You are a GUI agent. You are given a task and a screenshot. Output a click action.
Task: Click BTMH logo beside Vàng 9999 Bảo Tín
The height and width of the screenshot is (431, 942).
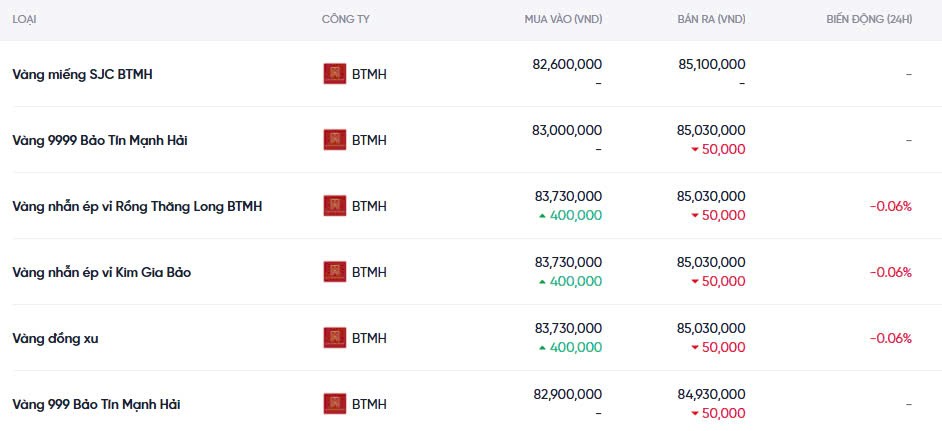(x=335, y=140)
